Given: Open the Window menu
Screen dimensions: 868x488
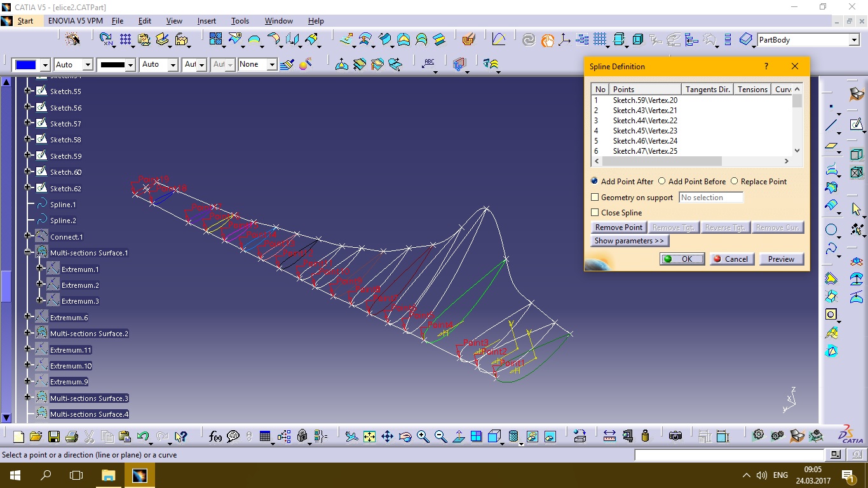Looking at the screenshot, I should tap(279, 21).
